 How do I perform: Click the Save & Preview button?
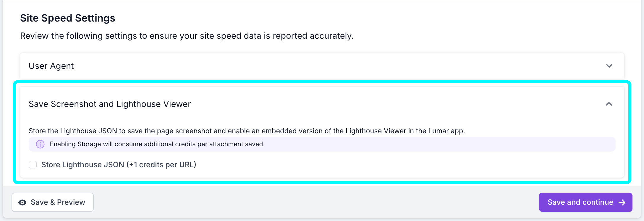click(52, 202)
